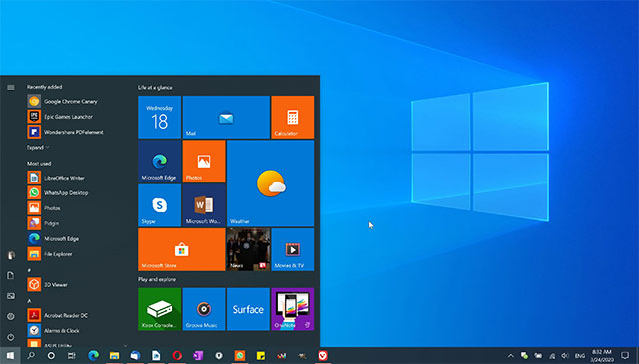Open OneNote from the taskbar
Image resolution: width=639 pixels, height=364 pixels.
198,355
